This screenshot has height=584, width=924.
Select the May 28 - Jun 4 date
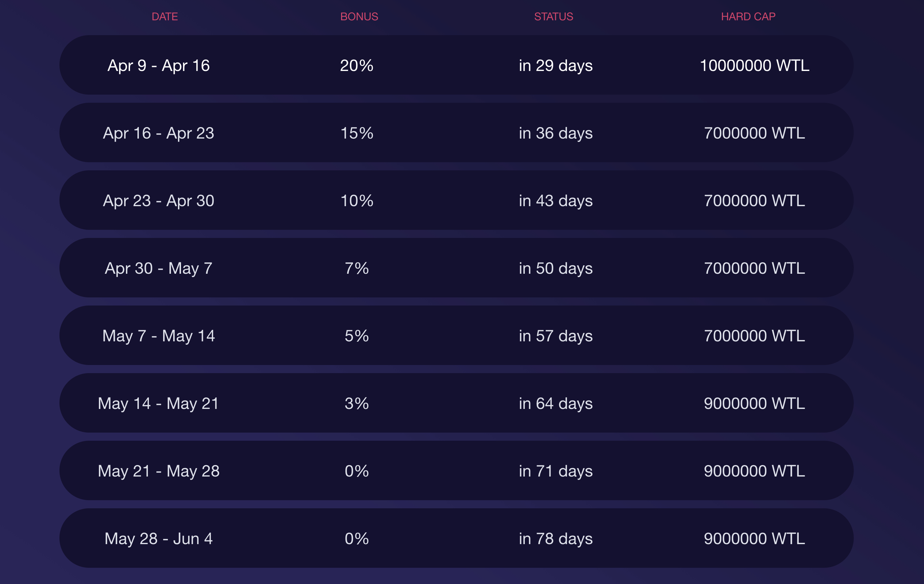tap(158, 539)
